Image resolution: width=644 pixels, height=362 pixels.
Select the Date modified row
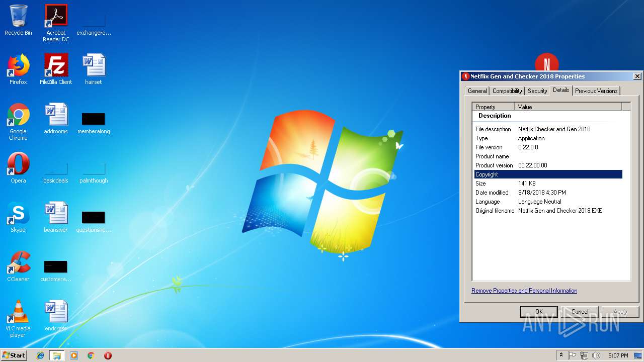548,193
